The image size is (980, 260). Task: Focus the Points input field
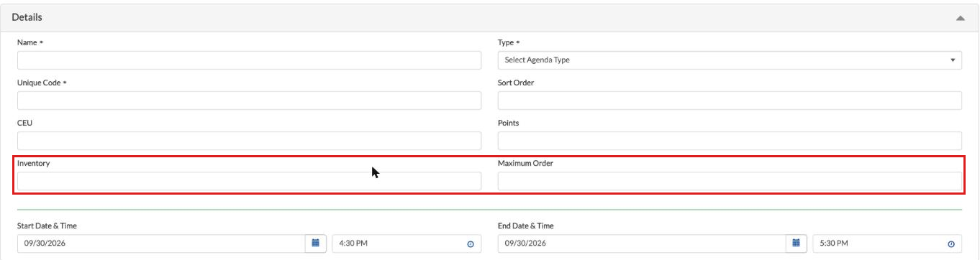point(730,141)
